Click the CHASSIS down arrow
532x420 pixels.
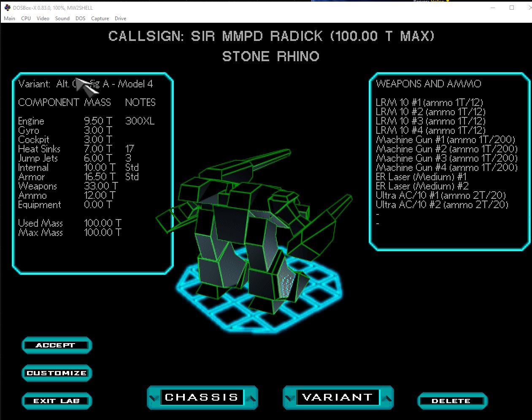[x=154, y=398]
